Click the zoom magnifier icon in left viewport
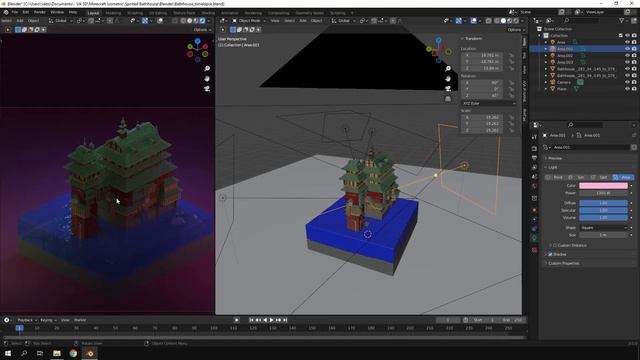The height and width of the screenshot is (360, 640). click(207, 69)
